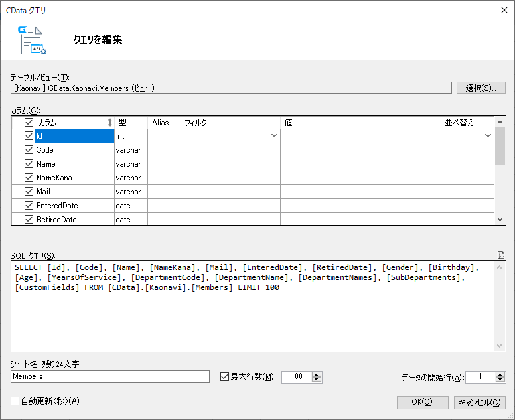Uncheck the Code column checkbox

[x=29, y=150]
